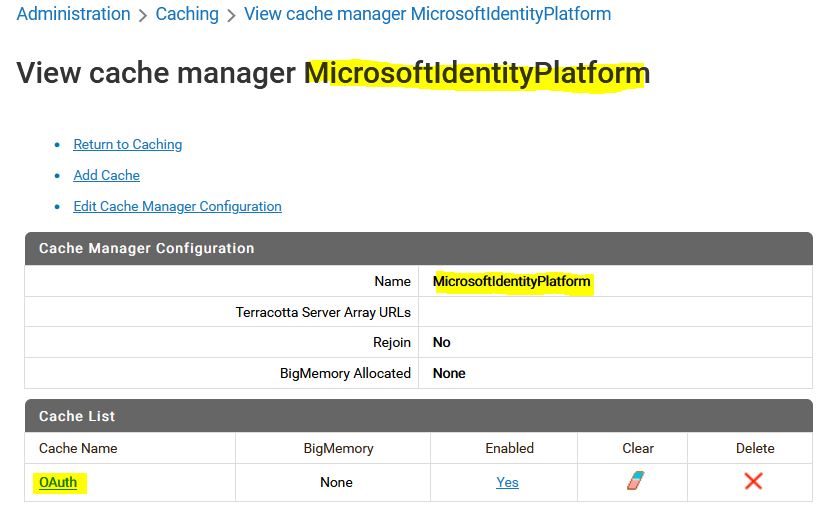Screen dimensions: 829x516
Task: Click the BigMemory Allocated label
Action: coord(345,373)
